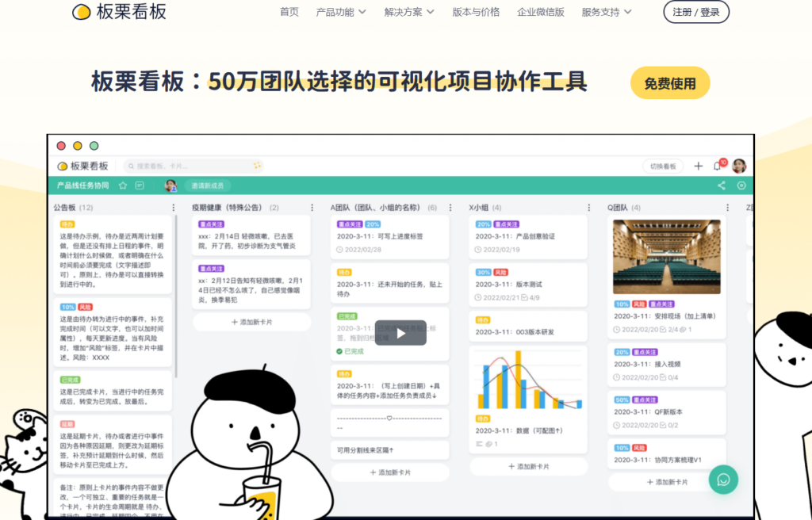The image size is (812, 520).
Task: Toggle the 已完成 checkmark on the completed card
Action: tap(339, 350)
